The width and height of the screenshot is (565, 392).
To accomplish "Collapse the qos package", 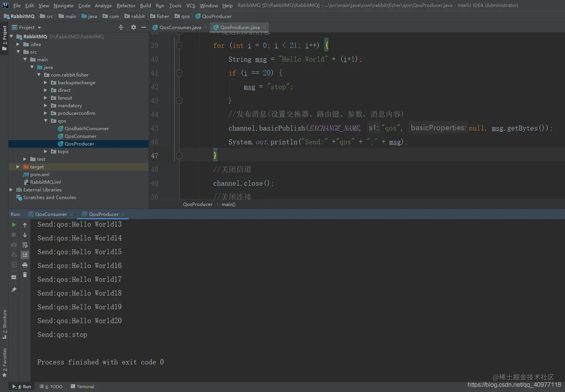I will (46, 121).
